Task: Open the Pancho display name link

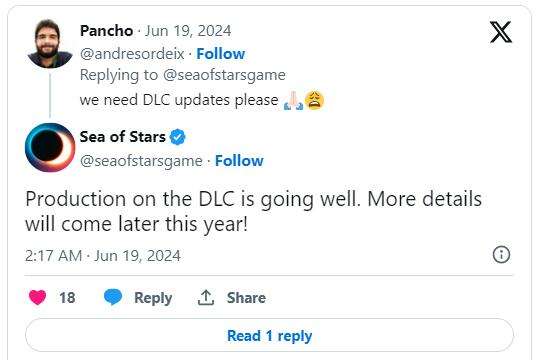Action: click(106, 31)
